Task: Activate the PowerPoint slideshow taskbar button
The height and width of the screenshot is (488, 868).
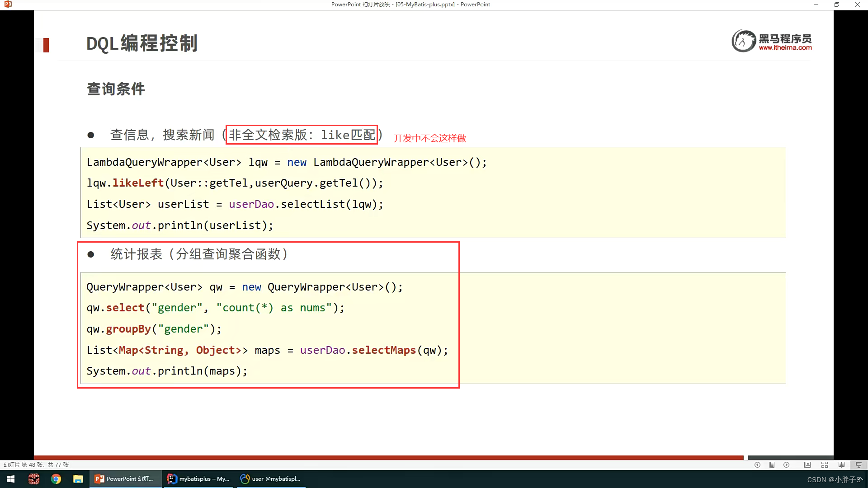Action: [x=125, y=479]
